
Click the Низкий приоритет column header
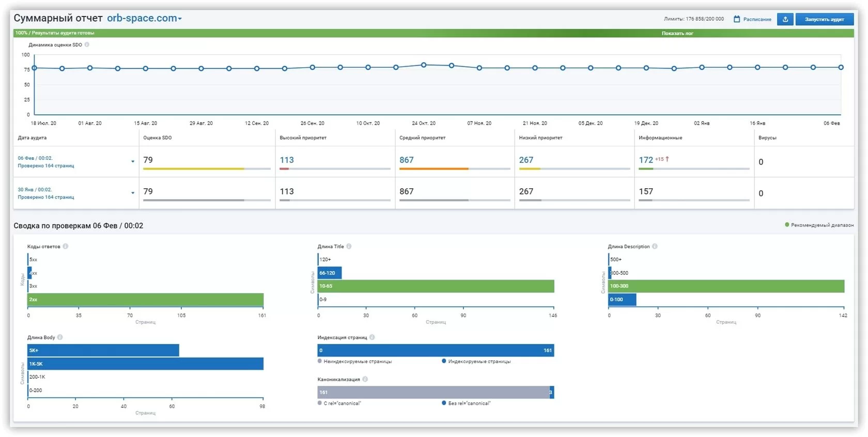tap(540, 138)
